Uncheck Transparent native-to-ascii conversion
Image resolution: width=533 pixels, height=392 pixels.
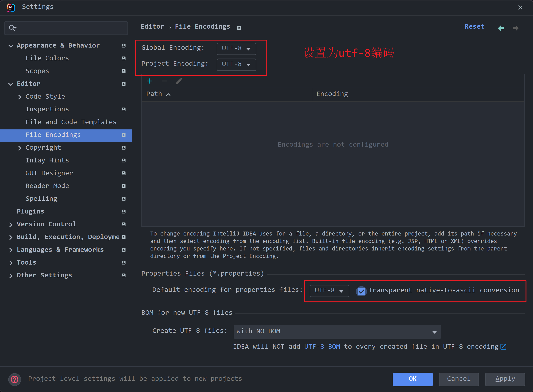pyautogui.click(x=361, y=291)
